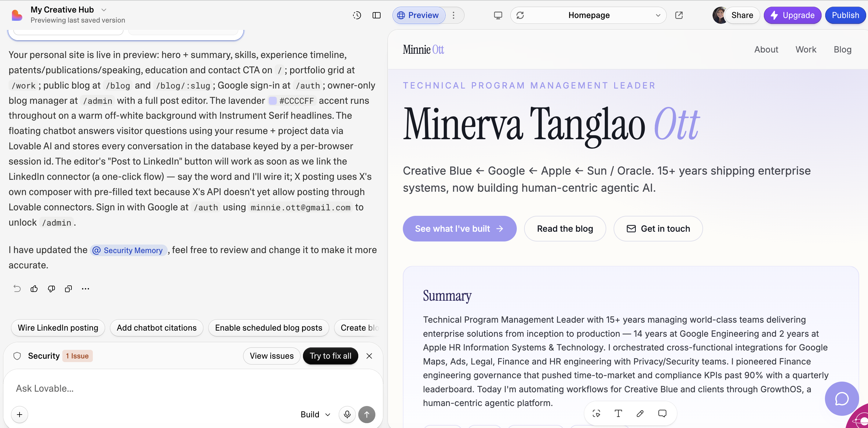Open the floating chatbot bubble
The height and width of the screenshot is (428, 868).
[x=841, y=398]
